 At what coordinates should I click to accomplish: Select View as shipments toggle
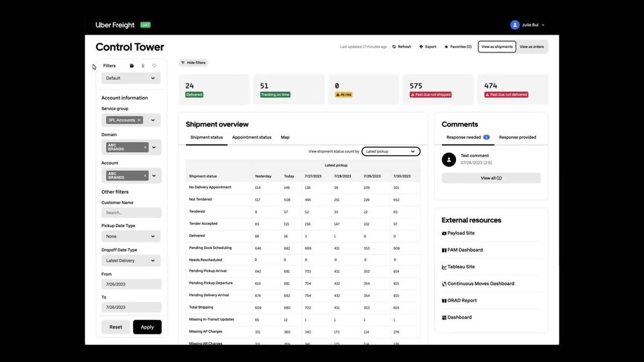point(496,47)
